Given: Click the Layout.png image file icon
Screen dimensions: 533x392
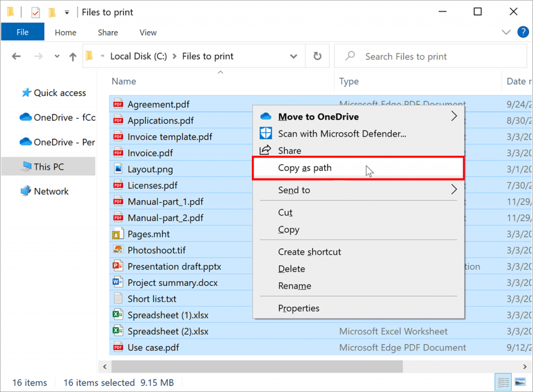Looking at the screenshot, I should [x=118, y=169].
